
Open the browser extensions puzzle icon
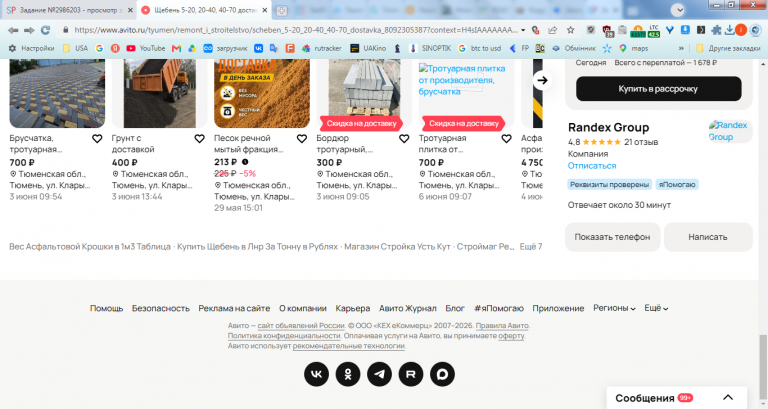tap(716, 30)
